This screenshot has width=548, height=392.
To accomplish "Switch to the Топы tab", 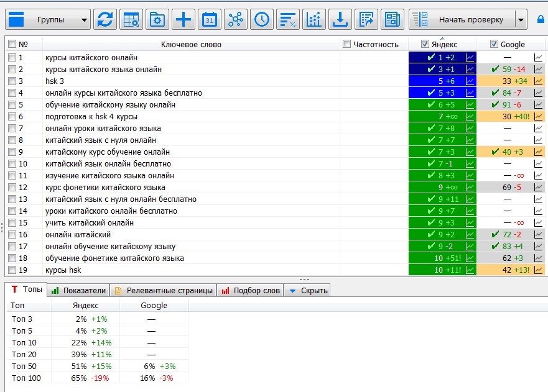I will point(27,289).
